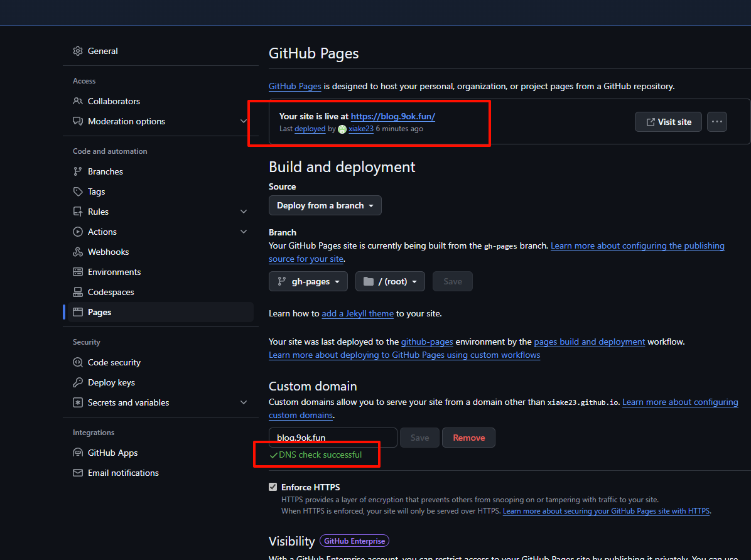Viewport: 751px width, 560px height.
Task: Click the xiake23 user avatar
Action: pos(342,129)
